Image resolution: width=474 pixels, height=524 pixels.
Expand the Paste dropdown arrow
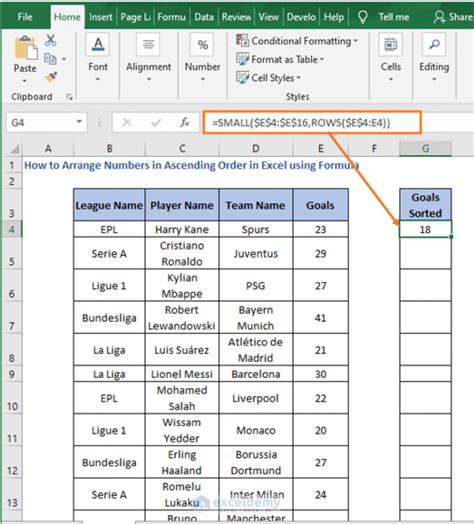[x=24, y=81]
